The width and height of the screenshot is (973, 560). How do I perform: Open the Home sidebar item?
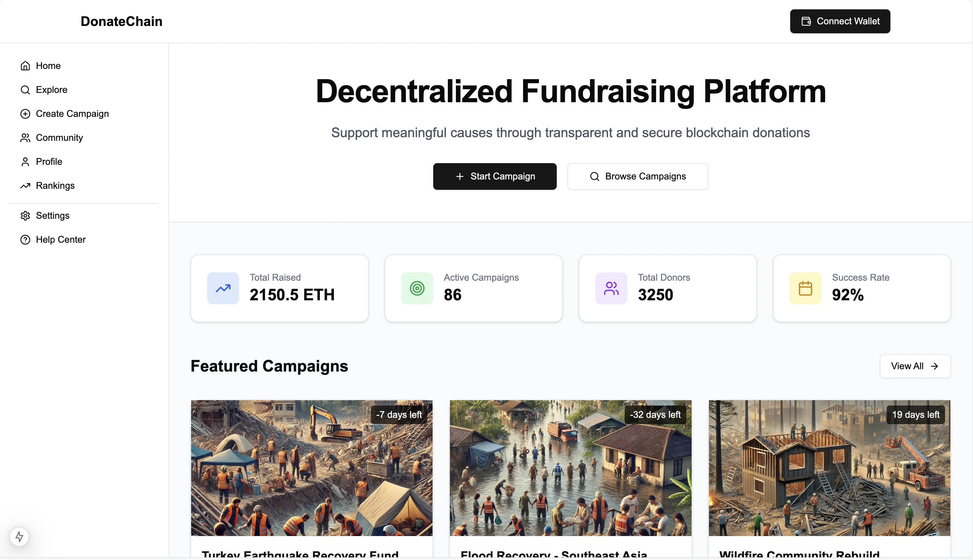click(48, 66)
